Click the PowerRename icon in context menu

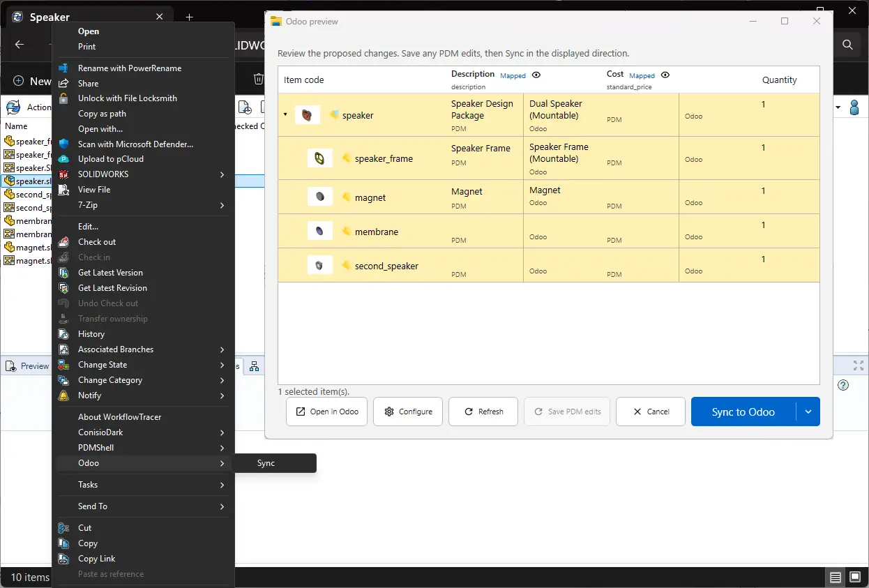[x=63, y=68]
